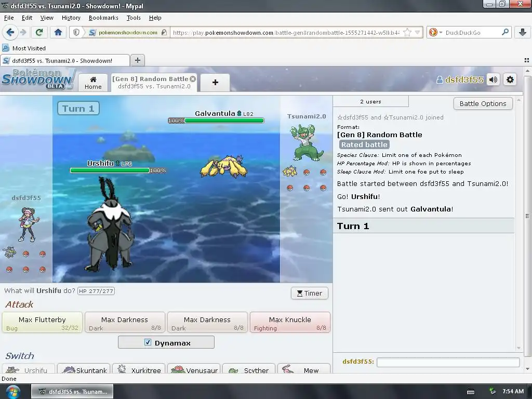Open the Tools menu
Screen dimensions: 532x399
click(x=134, y=18)
